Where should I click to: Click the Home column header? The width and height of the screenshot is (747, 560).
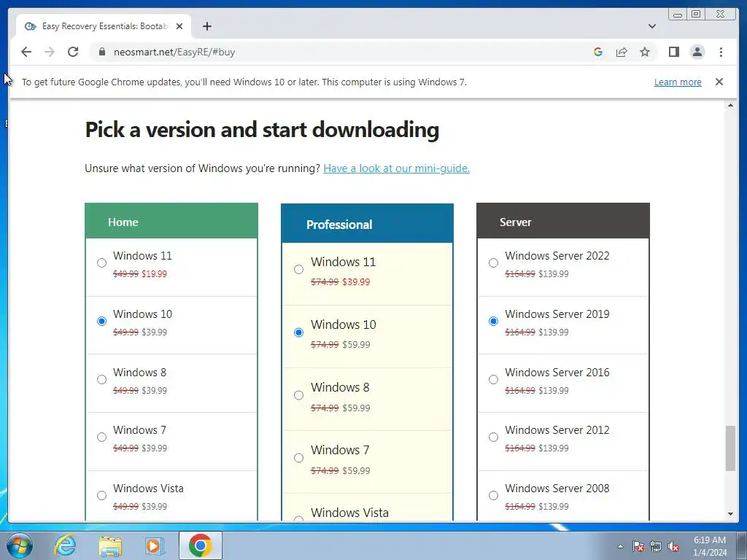pos(171,221)
